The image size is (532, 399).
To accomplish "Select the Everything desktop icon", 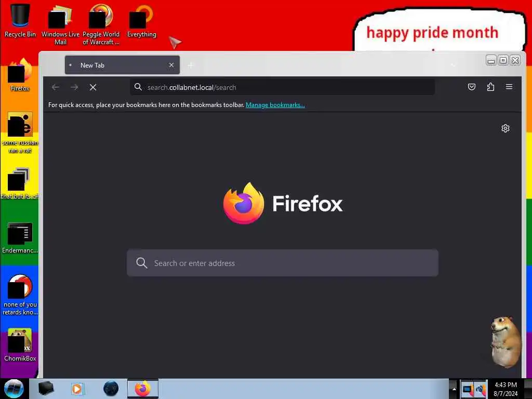I will tap(141, 20).
